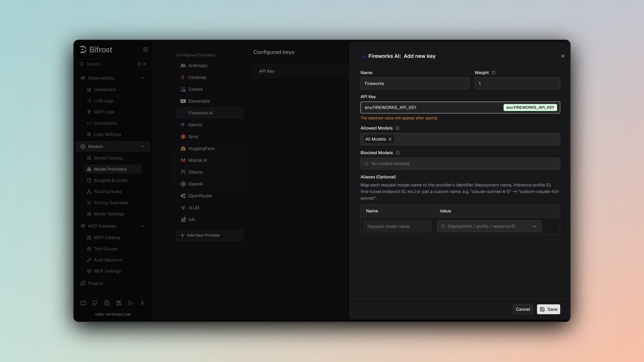Image resolution: width=644 pixels, height=362 pixels.
Task: Collapse the sidebar with the panel icon
Action: (x=146, y=49)
